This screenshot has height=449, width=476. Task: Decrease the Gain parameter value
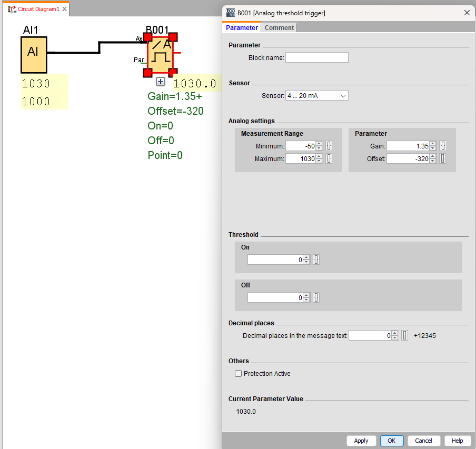tap(433, 149)
